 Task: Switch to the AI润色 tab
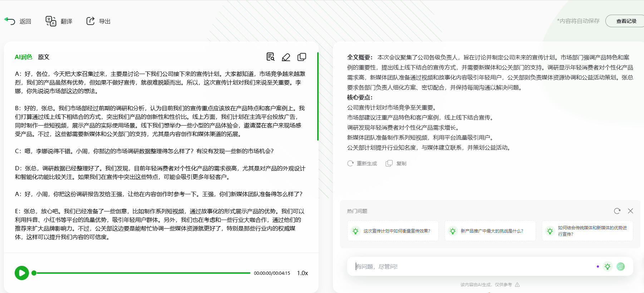pos(23,57)
